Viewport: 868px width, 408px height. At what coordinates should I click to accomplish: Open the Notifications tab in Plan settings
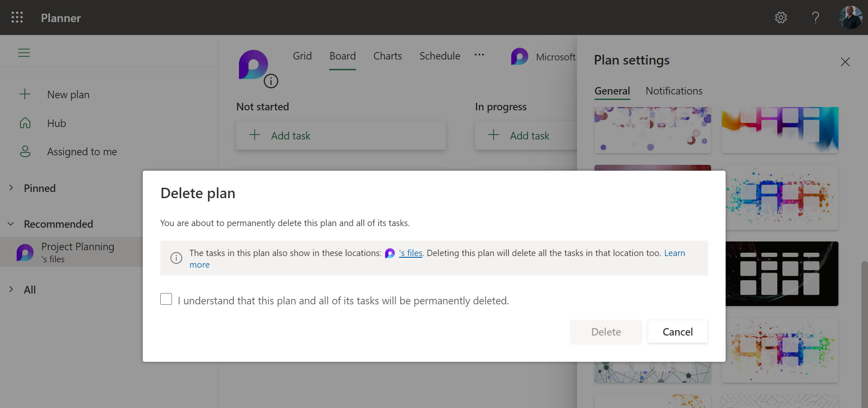pos(674,91)
